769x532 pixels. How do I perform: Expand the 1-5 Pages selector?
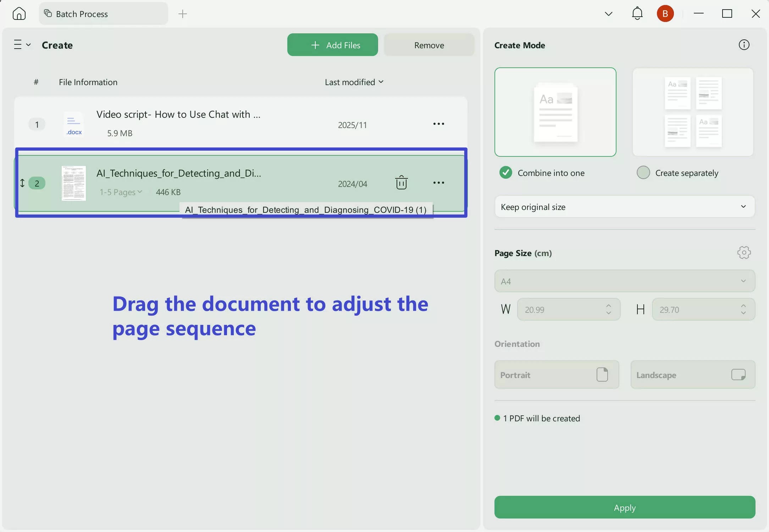point(120,192)
